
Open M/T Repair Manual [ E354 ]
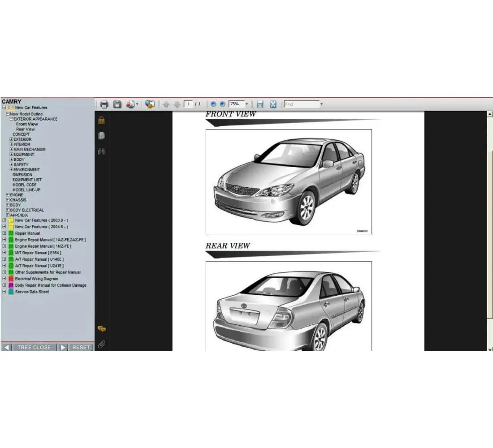[38, 253]
